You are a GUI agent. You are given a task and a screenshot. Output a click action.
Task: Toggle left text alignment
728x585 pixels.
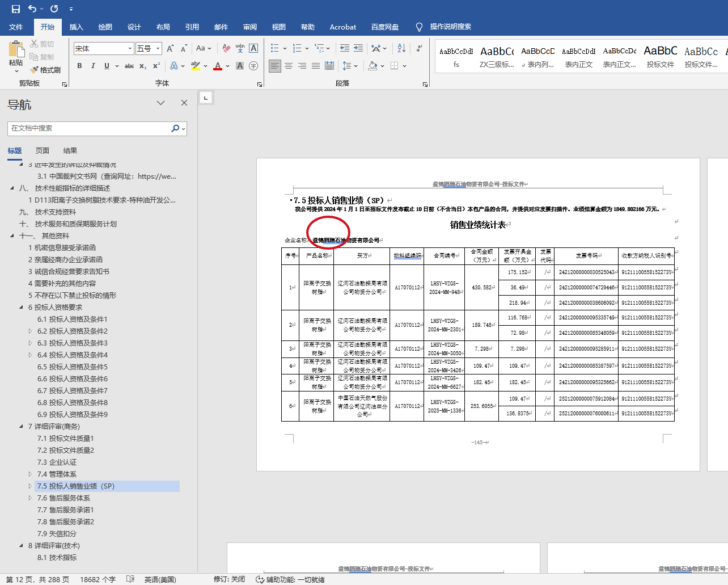tap(275, 66)
